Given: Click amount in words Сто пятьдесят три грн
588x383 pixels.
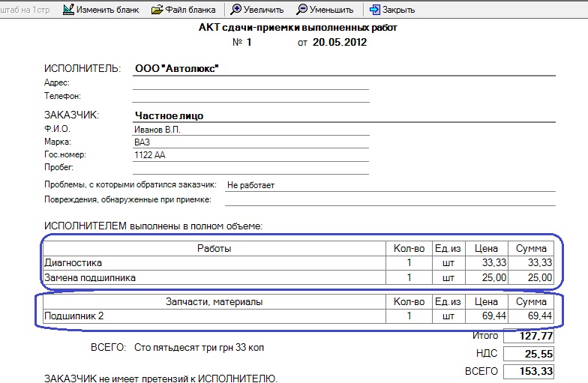Looking at the screenshot, I should click(199, 348).
